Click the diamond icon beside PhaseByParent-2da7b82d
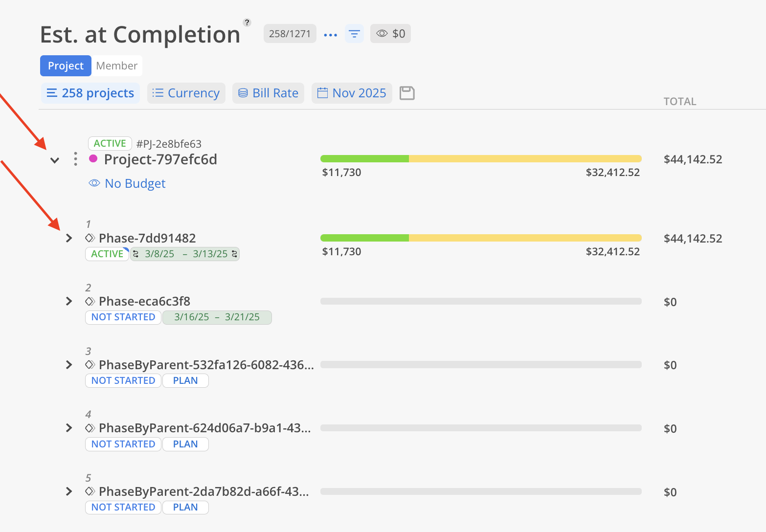This screenshot has height=532, width=766. coord(90,491)
